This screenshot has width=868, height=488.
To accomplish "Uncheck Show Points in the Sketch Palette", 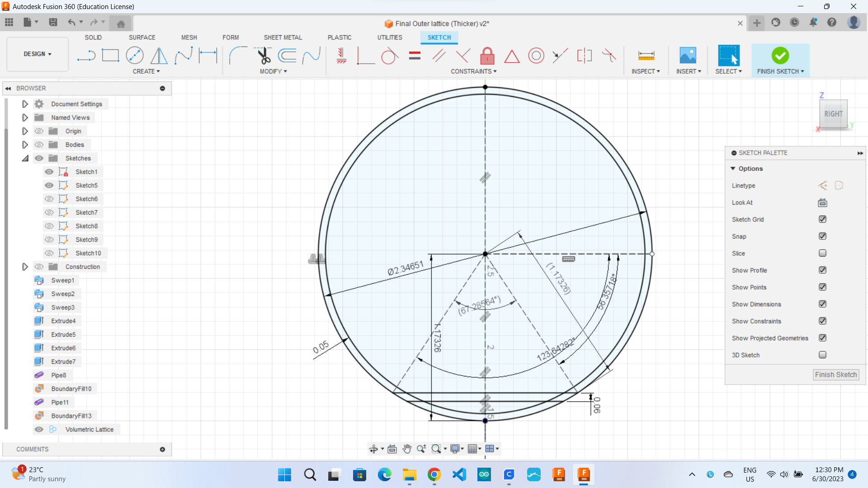I will (x=822, y=287).
